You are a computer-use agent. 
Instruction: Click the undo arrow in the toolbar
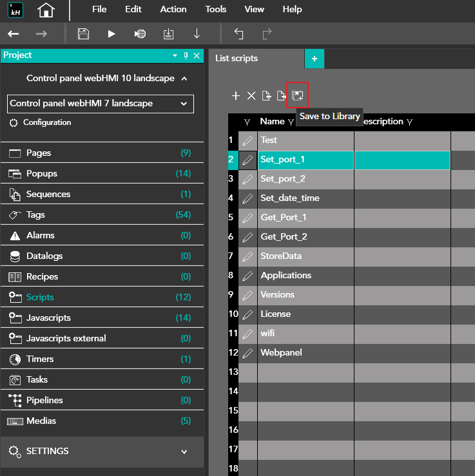pos(238,34)
